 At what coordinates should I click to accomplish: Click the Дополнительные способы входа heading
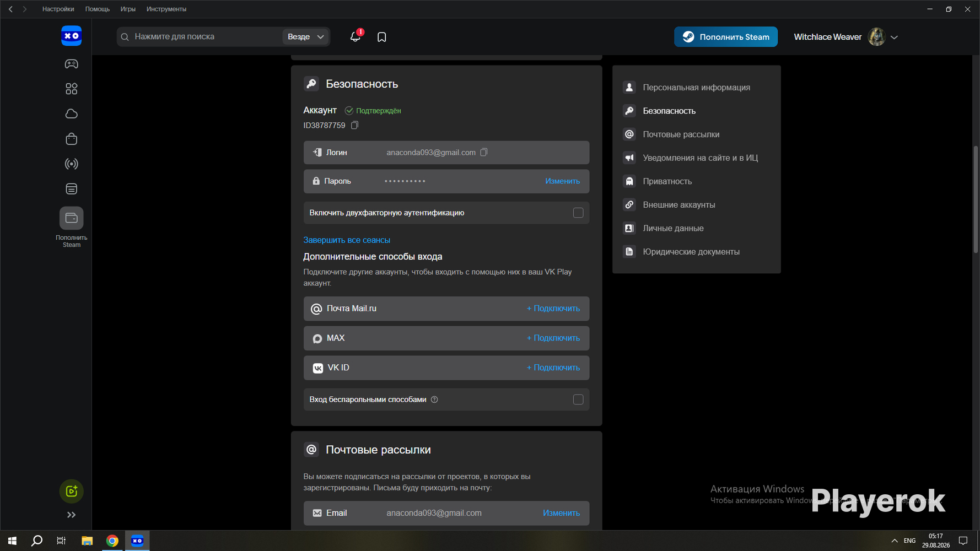pyautogui.click(x=373, y=257)
